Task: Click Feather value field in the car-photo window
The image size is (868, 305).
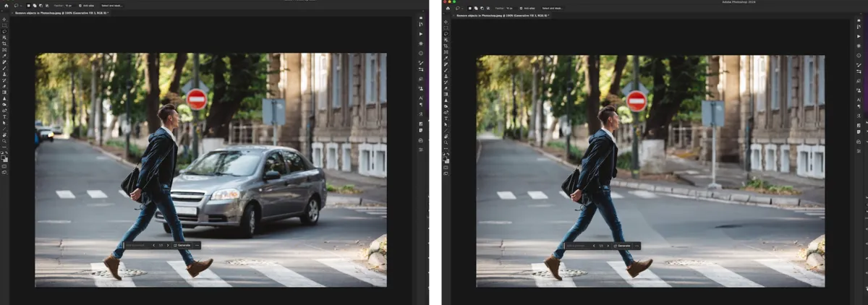Action: [x=70, y=6]
